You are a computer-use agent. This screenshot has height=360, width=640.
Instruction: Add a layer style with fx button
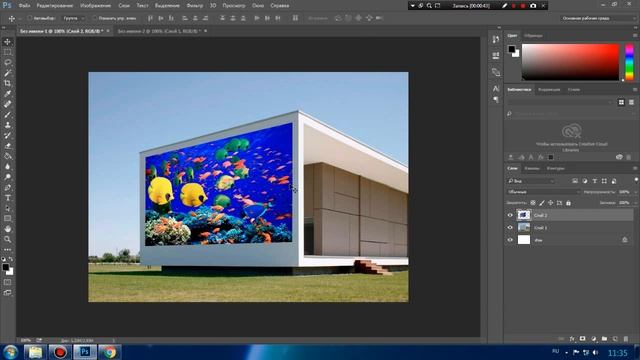point(572,339)
